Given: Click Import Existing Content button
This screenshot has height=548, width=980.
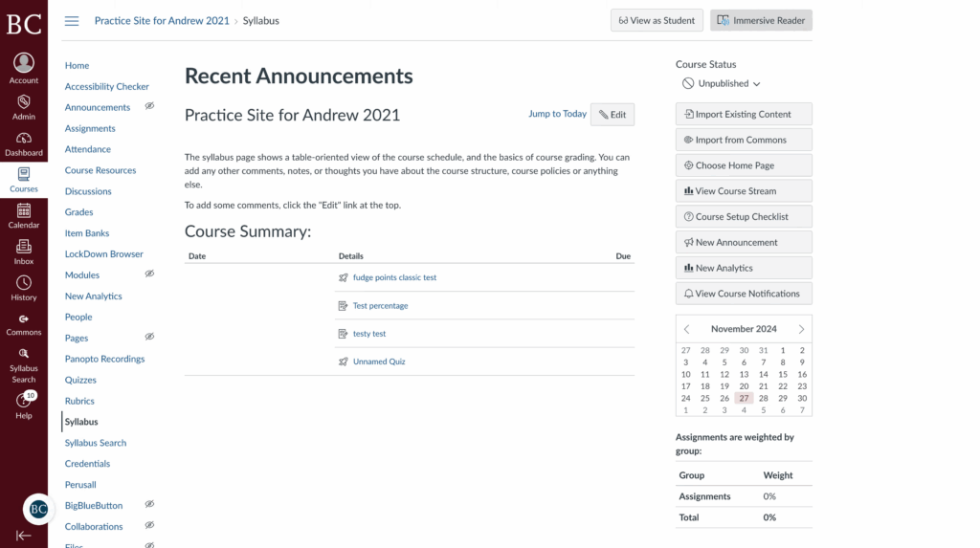Looking at the screenshot, I should (744, 115).
